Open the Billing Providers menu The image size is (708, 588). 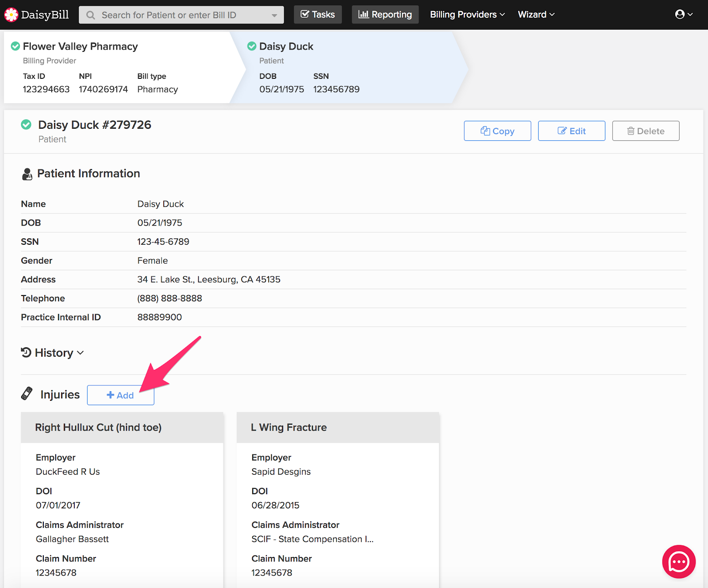pos(467,15)
